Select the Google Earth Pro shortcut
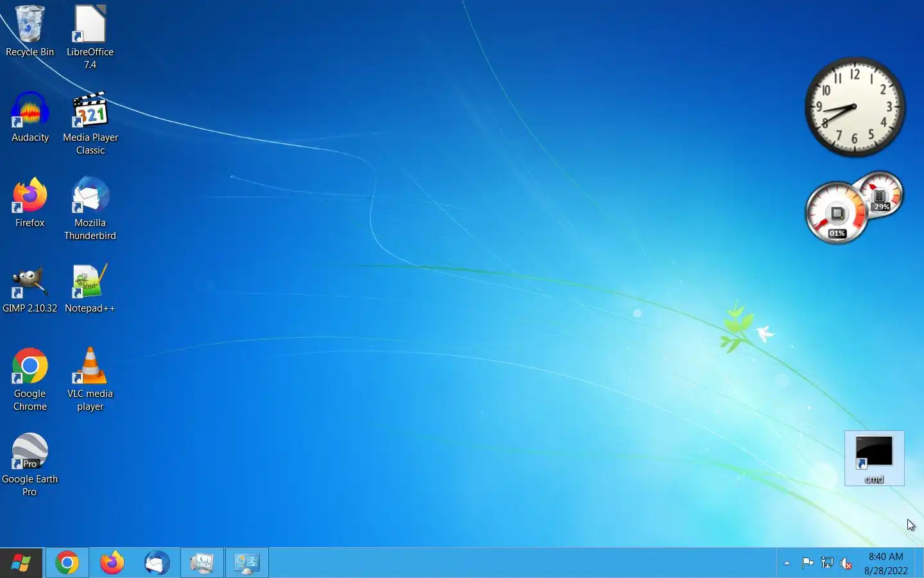The image size is (924, 578). pyautogui.click(x=30, y=465)
